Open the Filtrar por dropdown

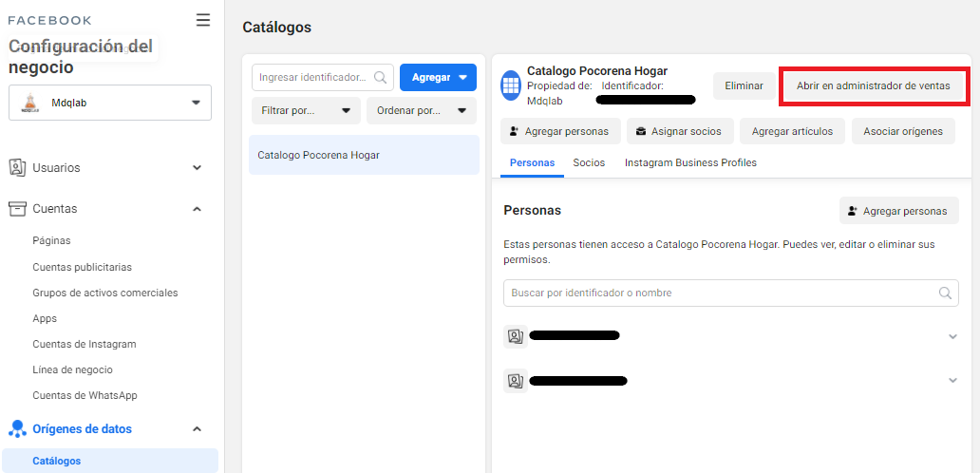click(306, 110)
